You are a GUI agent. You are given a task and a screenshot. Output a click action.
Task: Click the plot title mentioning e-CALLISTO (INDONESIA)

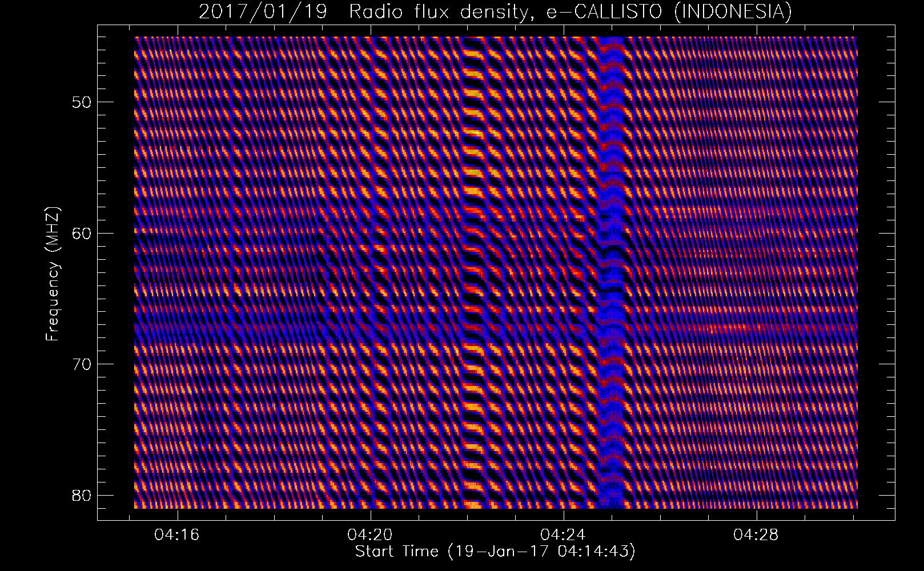(495, 11)
